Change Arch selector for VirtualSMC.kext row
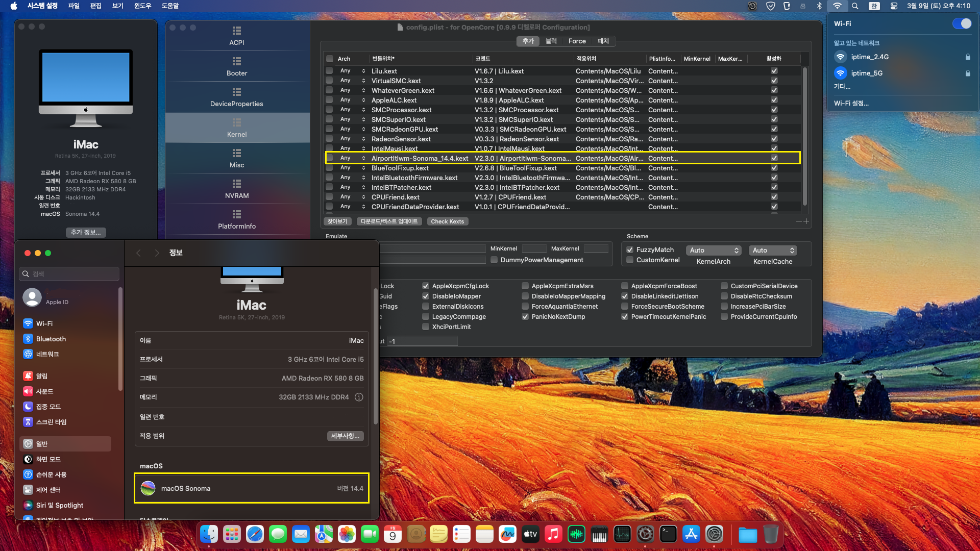The width and height of the screenshot is (980, 551). click(x=363, y=81)
